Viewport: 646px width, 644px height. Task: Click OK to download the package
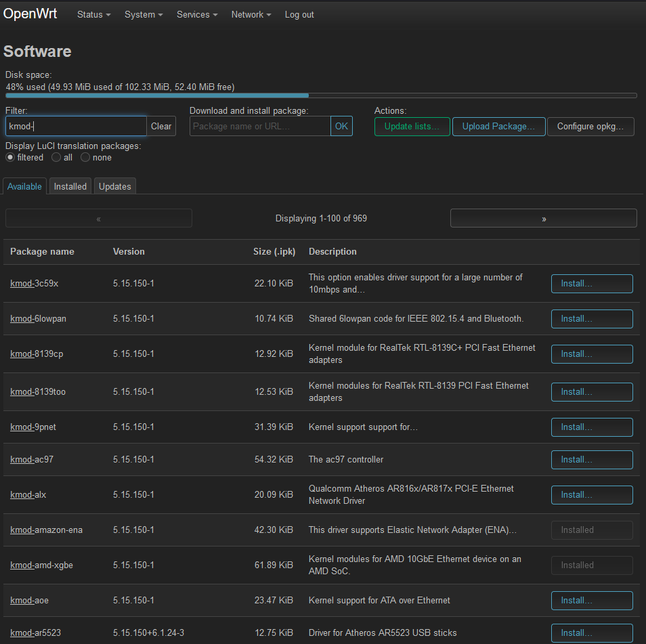[x=341, y=127]
